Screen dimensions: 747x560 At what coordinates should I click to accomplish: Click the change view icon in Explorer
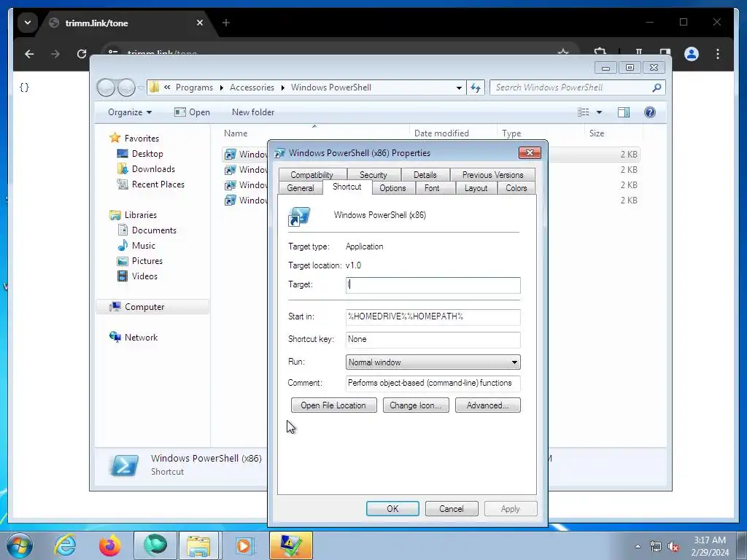pyautogui.click(x=584, y=112)
